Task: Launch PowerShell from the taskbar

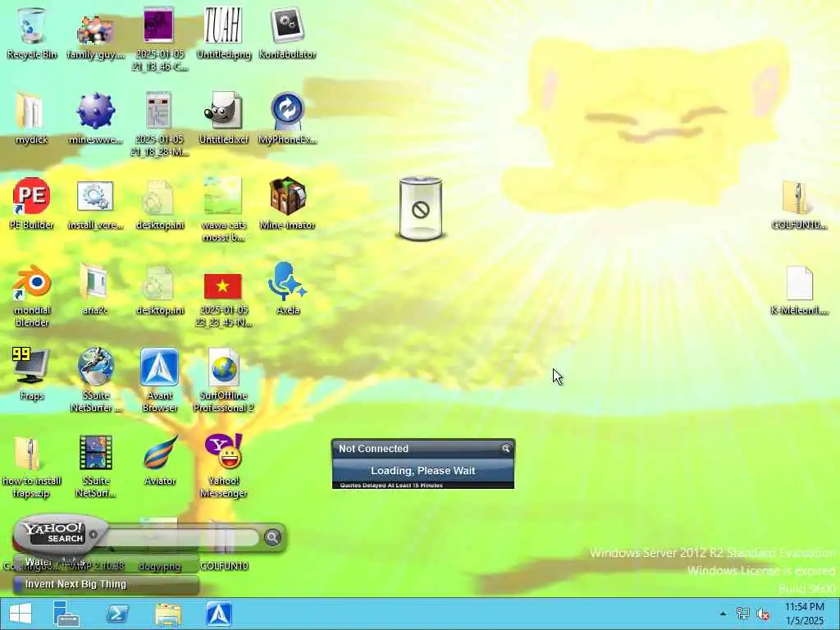Action: pyautogui.click(x=116, y=614)
